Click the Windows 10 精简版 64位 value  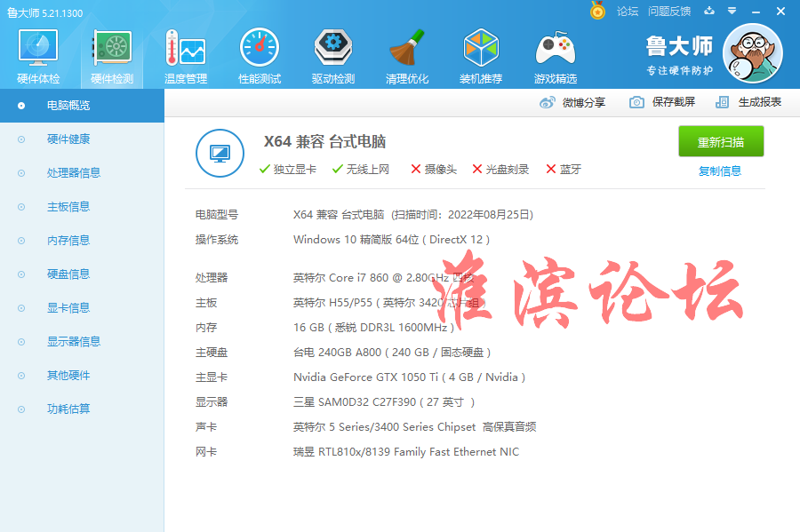(391, 240)
